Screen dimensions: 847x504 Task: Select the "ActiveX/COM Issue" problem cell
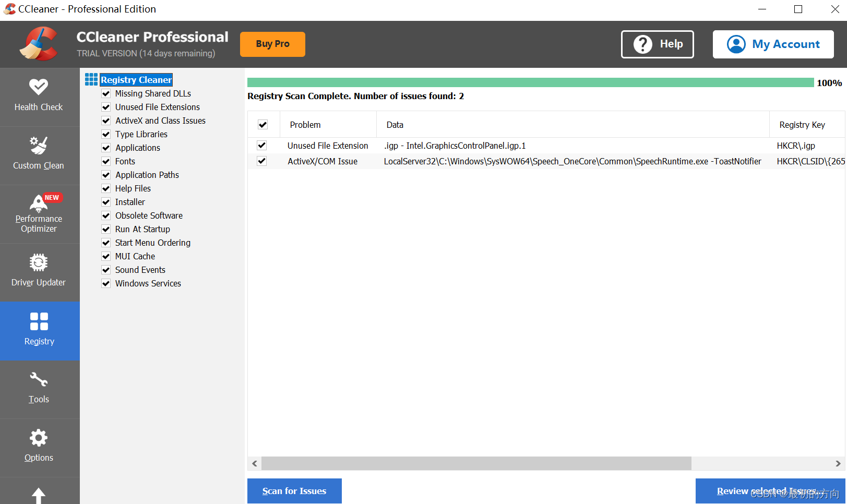[x=323, y=161]
